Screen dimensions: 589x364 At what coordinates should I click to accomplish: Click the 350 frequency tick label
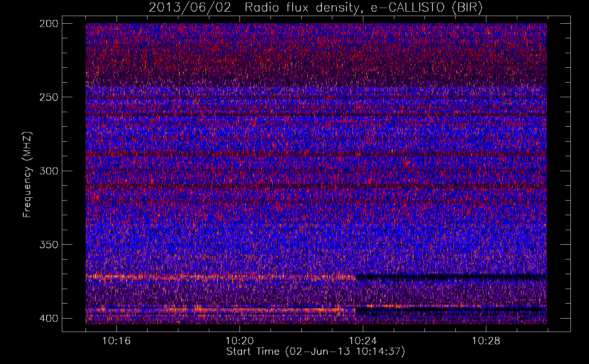[x=49, y=244]
